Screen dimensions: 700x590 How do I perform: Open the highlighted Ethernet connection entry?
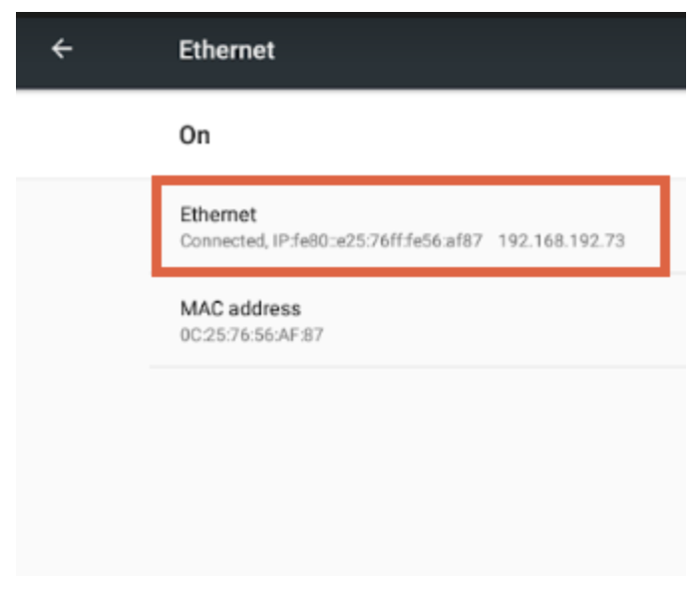coord(409,226)
